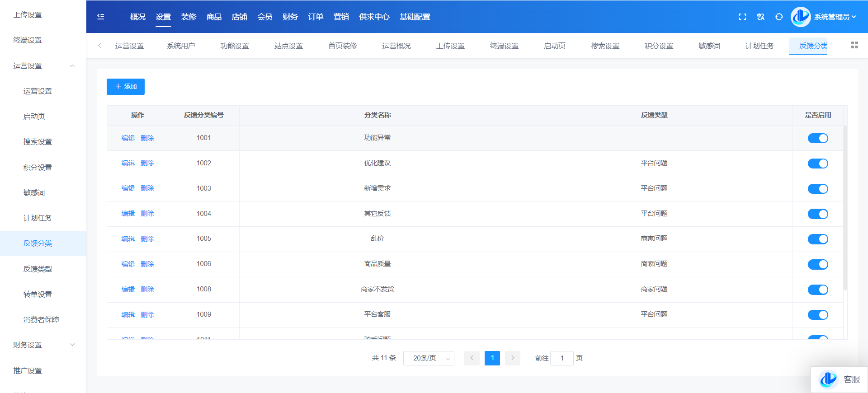Click the 添加 button
This screenshot has width=868, height=393.
[126, 87]
